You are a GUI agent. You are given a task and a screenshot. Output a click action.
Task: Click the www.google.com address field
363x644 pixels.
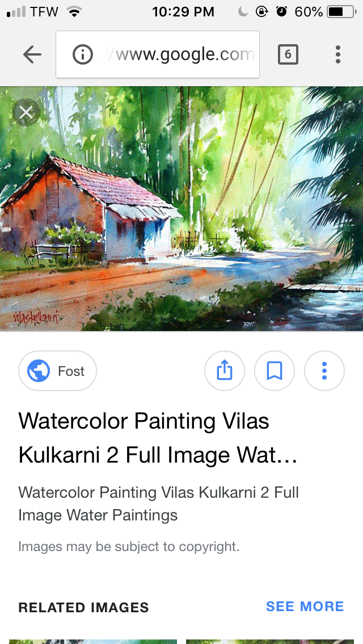tap(158, 54)
